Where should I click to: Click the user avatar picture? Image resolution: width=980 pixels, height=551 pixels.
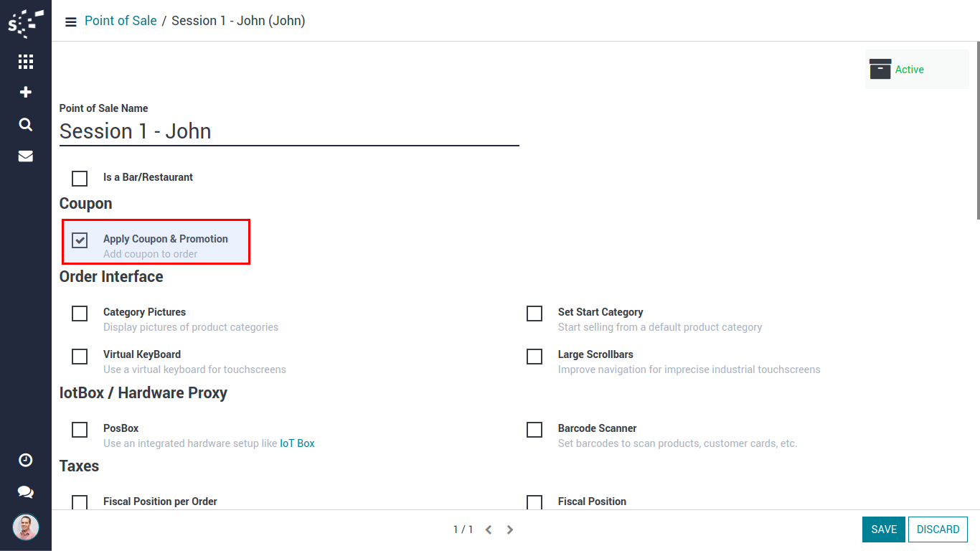[x=26, y=527]
